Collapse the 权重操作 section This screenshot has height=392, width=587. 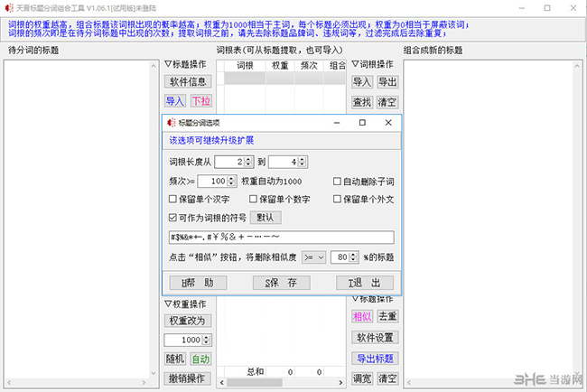click(x=168, y=305)
